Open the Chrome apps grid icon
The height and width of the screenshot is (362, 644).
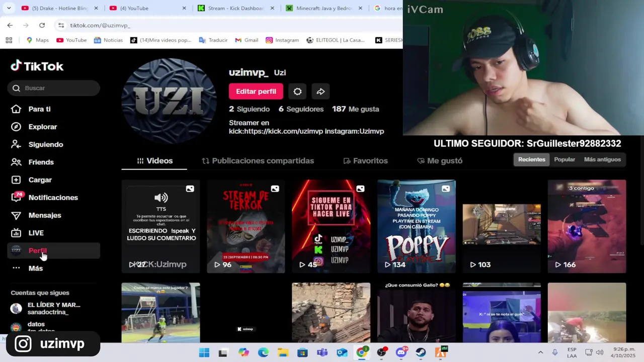tap(9, 40)
